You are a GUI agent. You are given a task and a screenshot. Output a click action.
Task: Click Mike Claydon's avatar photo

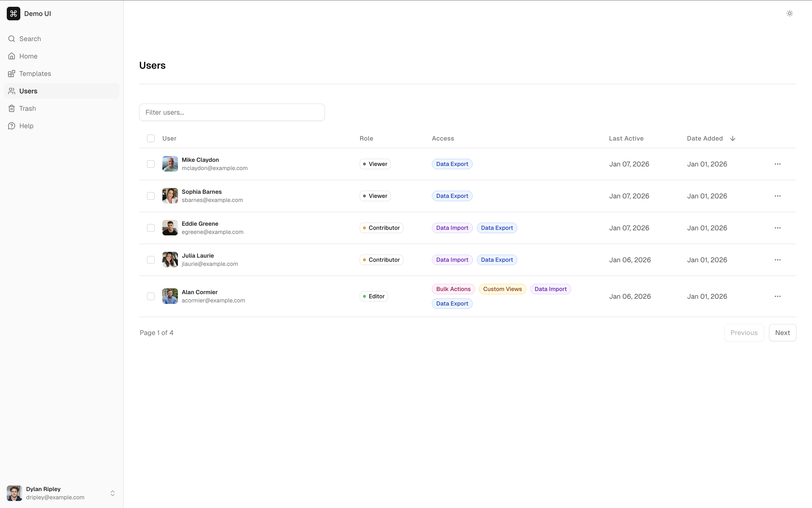point(170,164)
